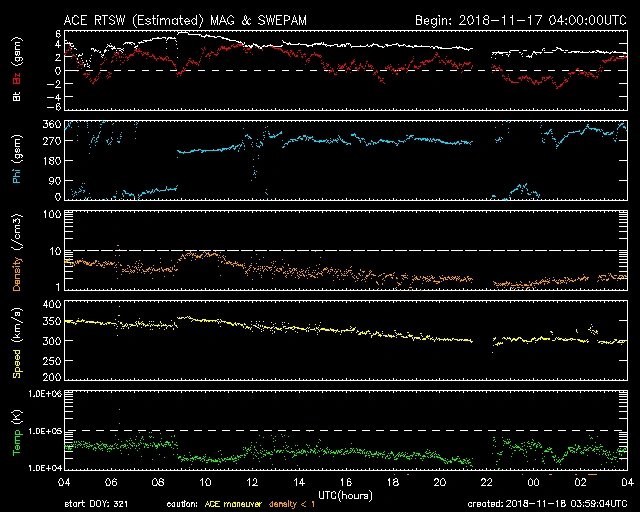Click the '1.0E+04' tick label on Temp axis

pyautogui.click(x=45, y=468)
